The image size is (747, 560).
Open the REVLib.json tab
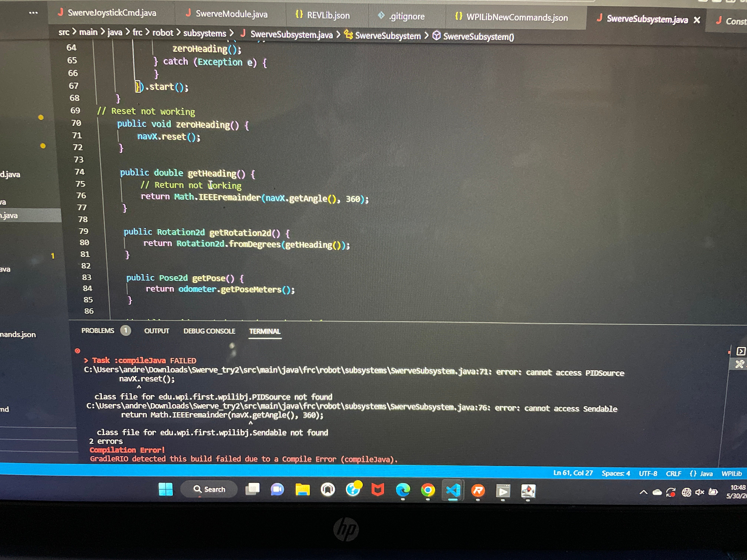[323, 15]
